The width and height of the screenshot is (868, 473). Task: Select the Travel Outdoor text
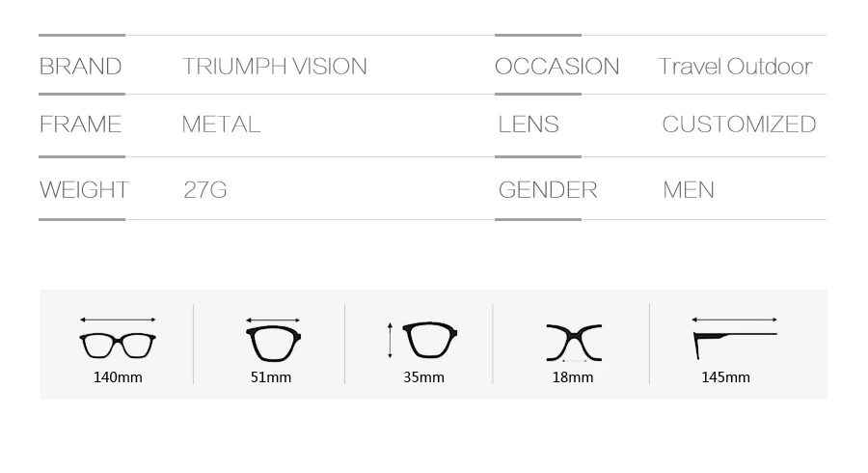735,67
